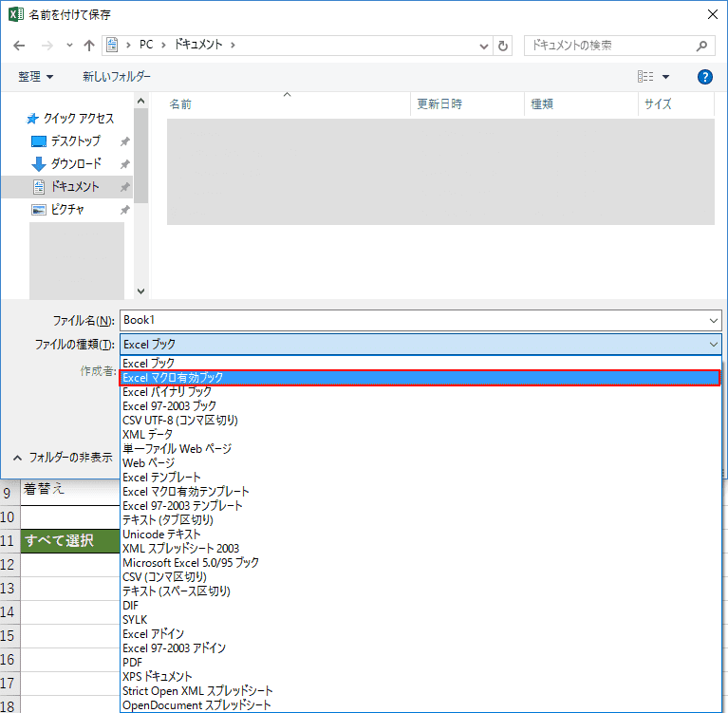
Task: Create a 新しいフォルダー
Action: (x=117, y=77)
